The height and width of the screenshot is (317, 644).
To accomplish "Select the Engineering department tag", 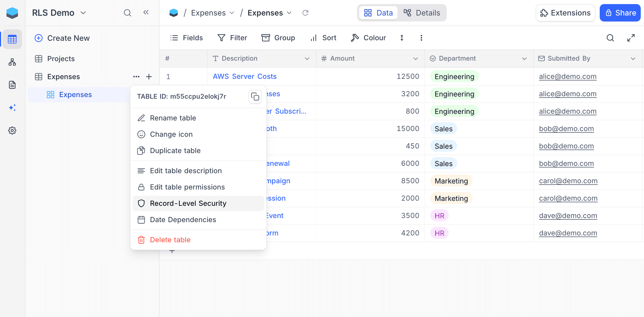I will click(454, 76).
